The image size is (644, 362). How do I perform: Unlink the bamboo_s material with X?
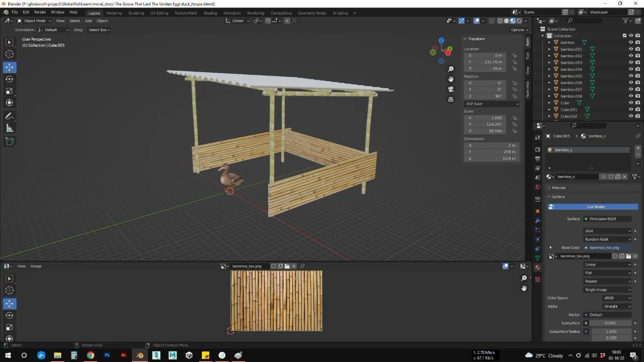point(624,176)
